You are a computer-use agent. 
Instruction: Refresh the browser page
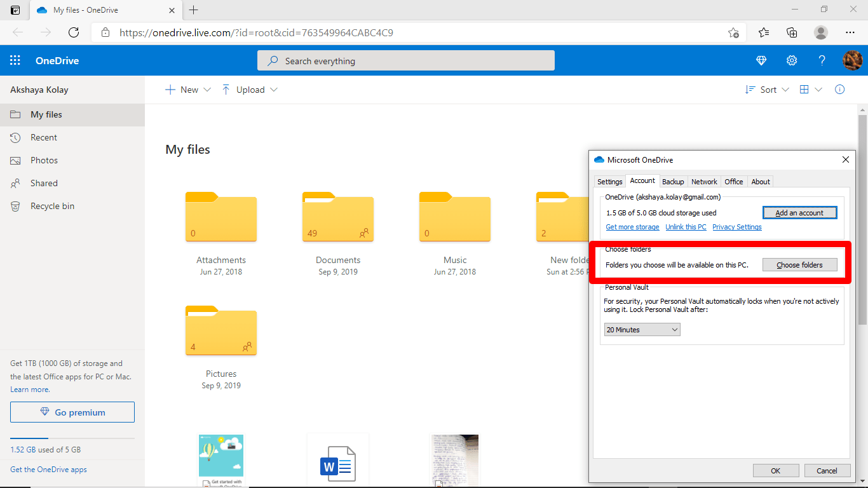74,32
